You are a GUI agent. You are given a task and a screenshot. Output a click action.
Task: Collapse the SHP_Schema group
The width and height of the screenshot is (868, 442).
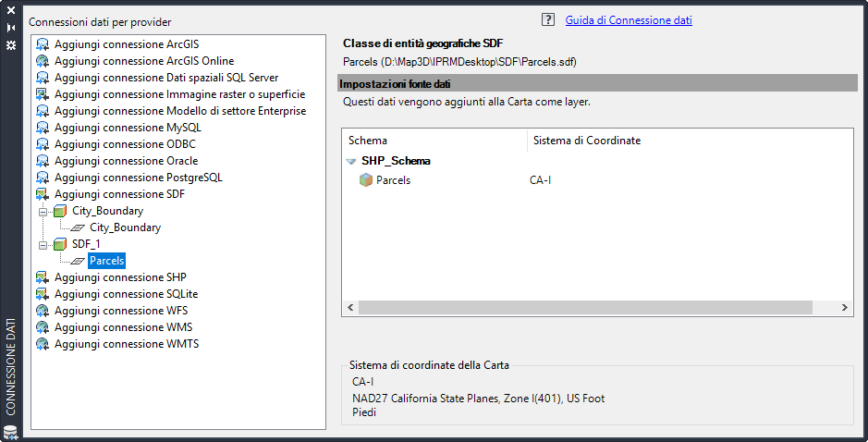[x=351, y=161]
